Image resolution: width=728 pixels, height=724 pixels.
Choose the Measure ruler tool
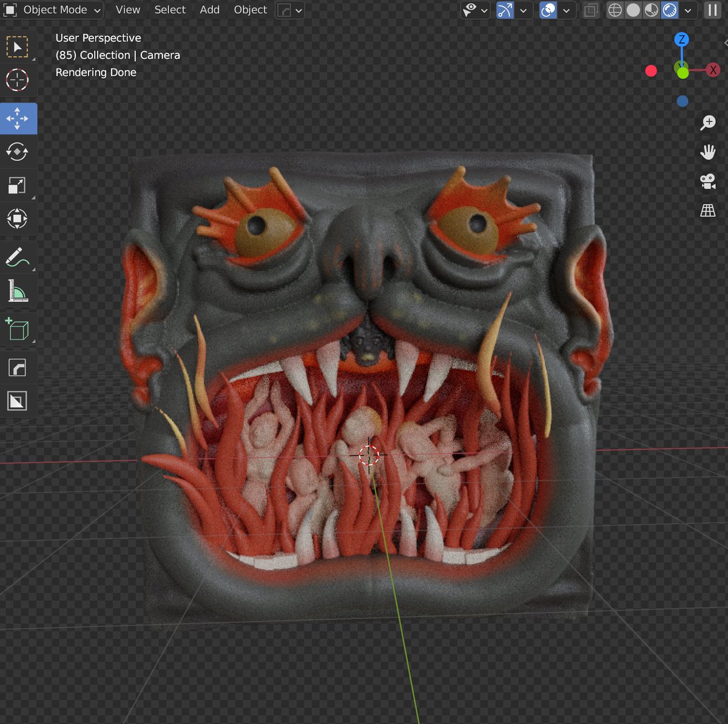click(17, 290)
